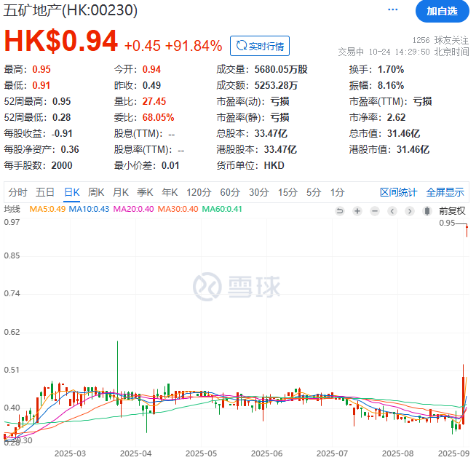The width and height of the screenshot is (476, 460).
Task: Refresh quotes via 实时行情 button
Action: 260,46
